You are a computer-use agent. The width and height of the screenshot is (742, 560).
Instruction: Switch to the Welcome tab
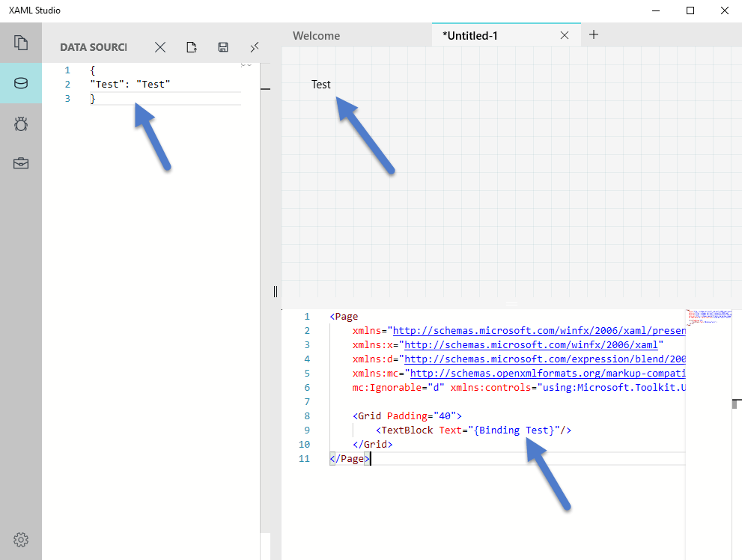tap(316, 35)
